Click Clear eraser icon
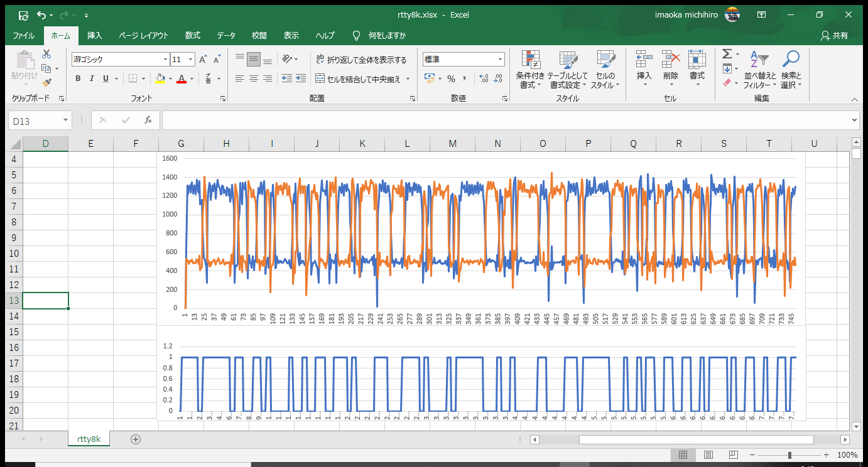The width and height of the screenshot is (868, 467). tap(727, 82)
